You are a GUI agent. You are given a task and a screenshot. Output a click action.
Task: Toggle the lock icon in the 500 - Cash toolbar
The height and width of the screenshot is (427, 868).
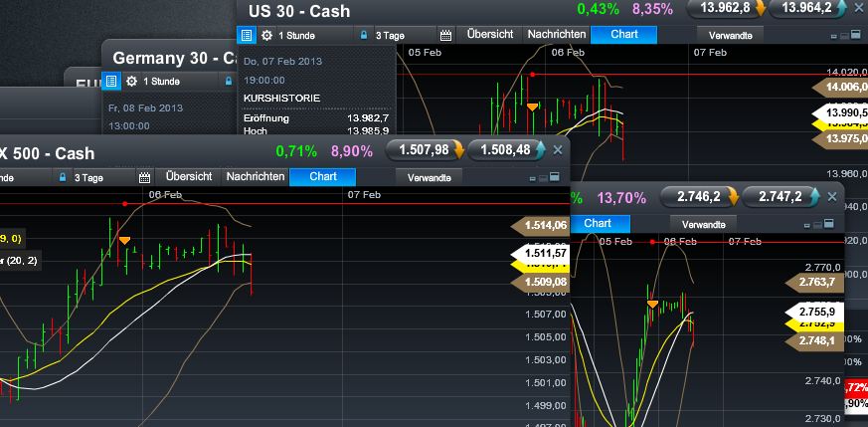[63, 177]
